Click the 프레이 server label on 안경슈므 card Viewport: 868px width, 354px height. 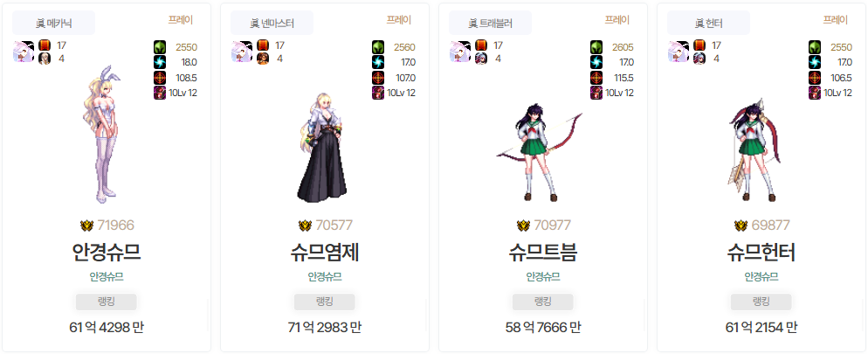point(181,20)
